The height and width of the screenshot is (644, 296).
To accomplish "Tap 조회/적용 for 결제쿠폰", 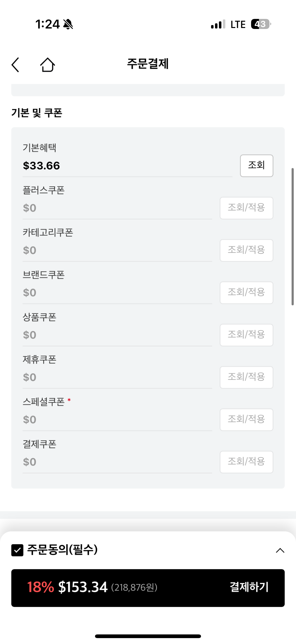I will tap(246, 462).
